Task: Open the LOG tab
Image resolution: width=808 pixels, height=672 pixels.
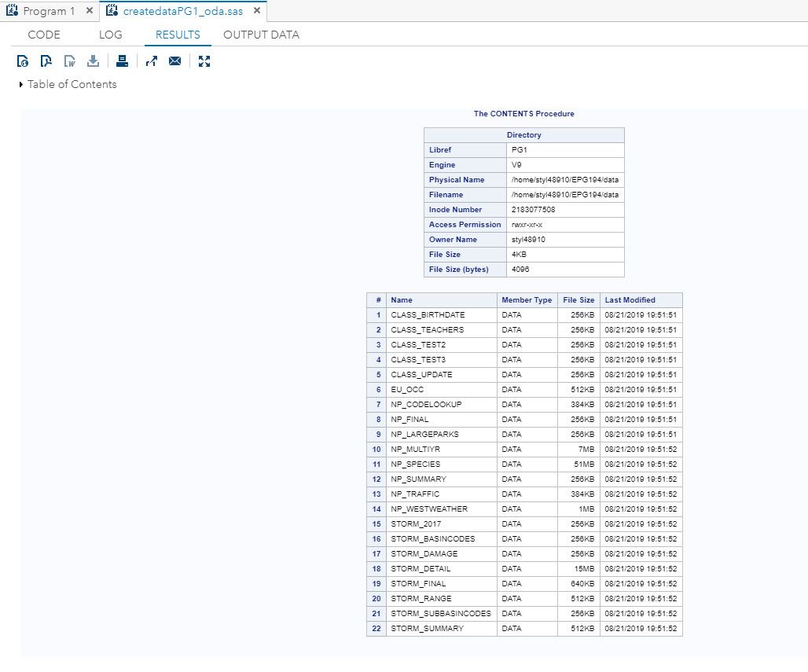Action: coord(109,35)
